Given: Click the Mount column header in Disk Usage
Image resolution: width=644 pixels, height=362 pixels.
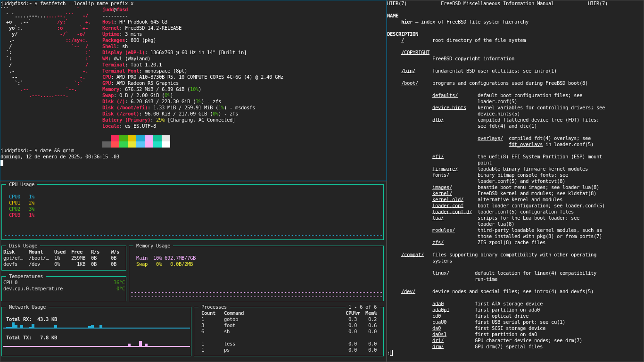Looking at the screenshot, I should pos(36,252).
